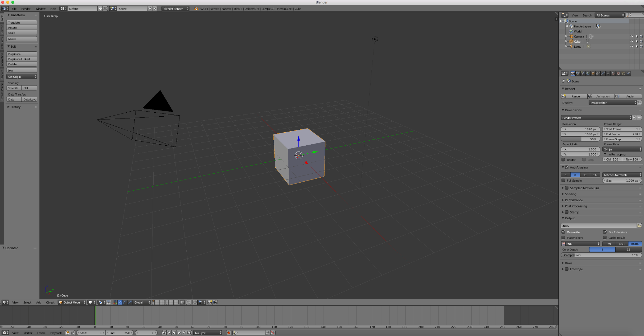The image size is (644, 336).
Task: Enable the 3D manipulator widget icon
Action: 115,302
